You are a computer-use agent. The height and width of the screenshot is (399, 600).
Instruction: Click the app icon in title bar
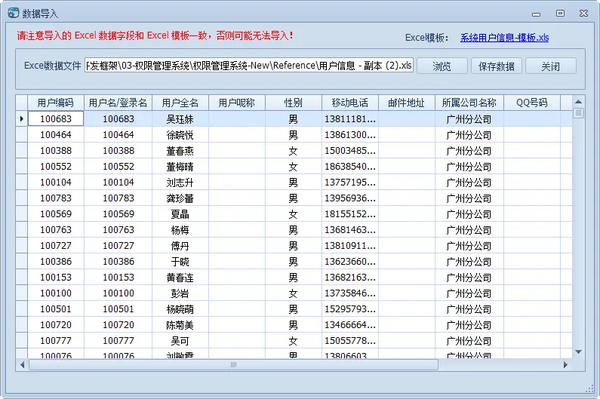tap(13, 13)
